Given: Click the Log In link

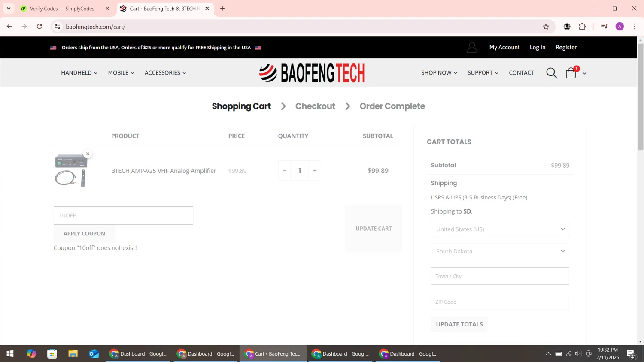Looking at the screenshot, I should tap(538, 48).
